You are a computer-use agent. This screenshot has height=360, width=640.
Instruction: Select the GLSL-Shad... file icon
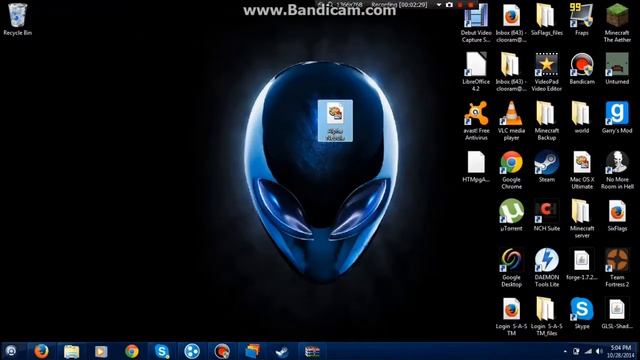[617, 313]
